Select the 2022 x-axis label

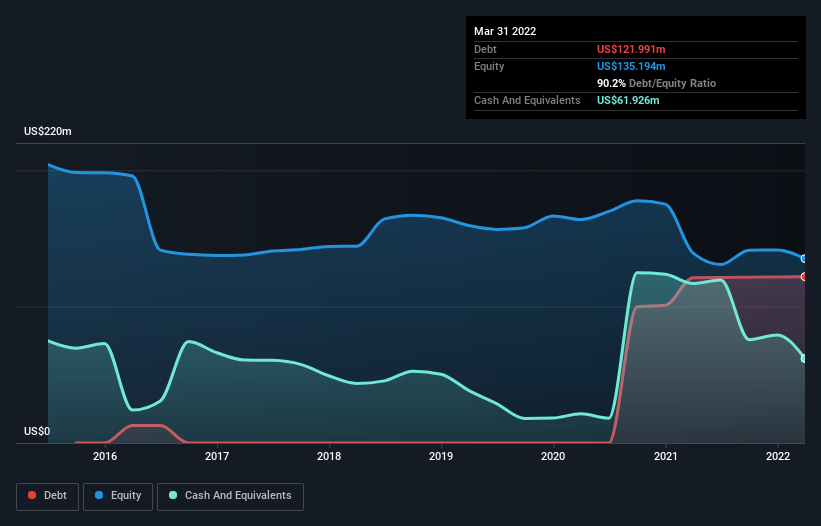click(778, 456)
